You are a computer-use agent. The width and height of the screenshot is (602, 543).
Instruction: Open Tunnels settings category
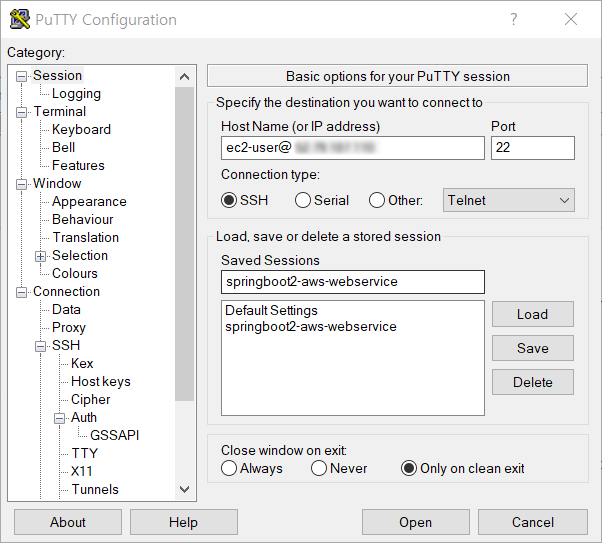[95, 490]
